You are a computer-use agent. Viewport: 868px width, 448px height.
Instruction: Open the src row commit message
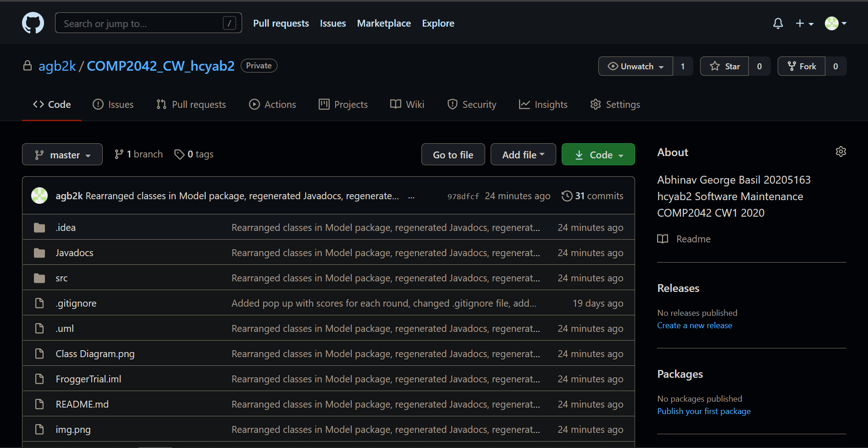(x=386, y=278)
